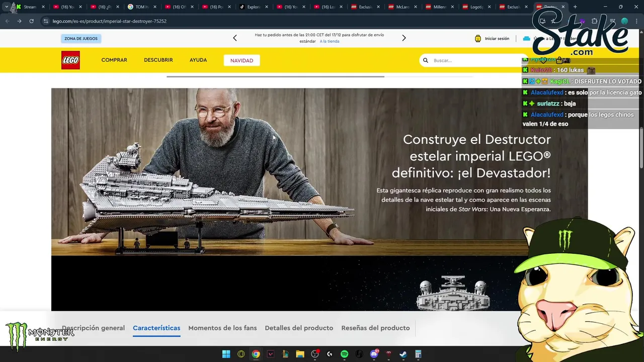
Task: Click the search magnifier icon
Action: click(426, 60)
